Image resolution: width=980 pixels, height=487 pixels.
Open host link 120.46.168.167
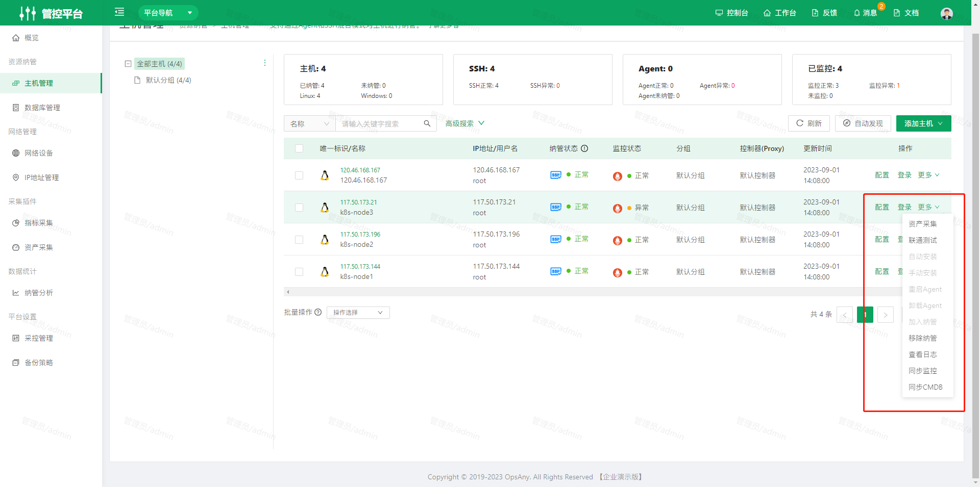coord(360,170)
